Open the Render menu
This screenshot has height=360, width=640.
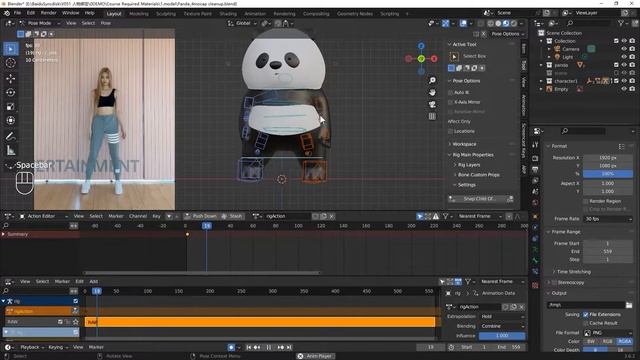tap(48, 13)
